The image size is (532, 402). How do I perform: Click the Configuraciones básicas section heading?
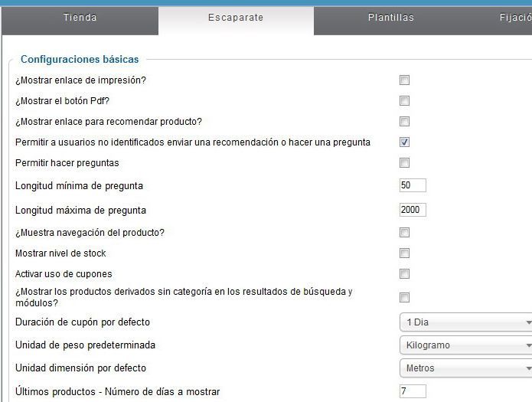point(80,60)
